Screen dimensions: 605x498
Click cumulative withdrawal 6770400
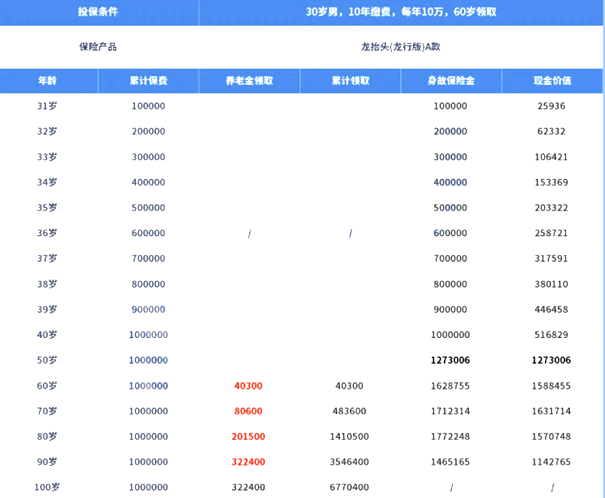pyautogui.click(x=350, y=487)
